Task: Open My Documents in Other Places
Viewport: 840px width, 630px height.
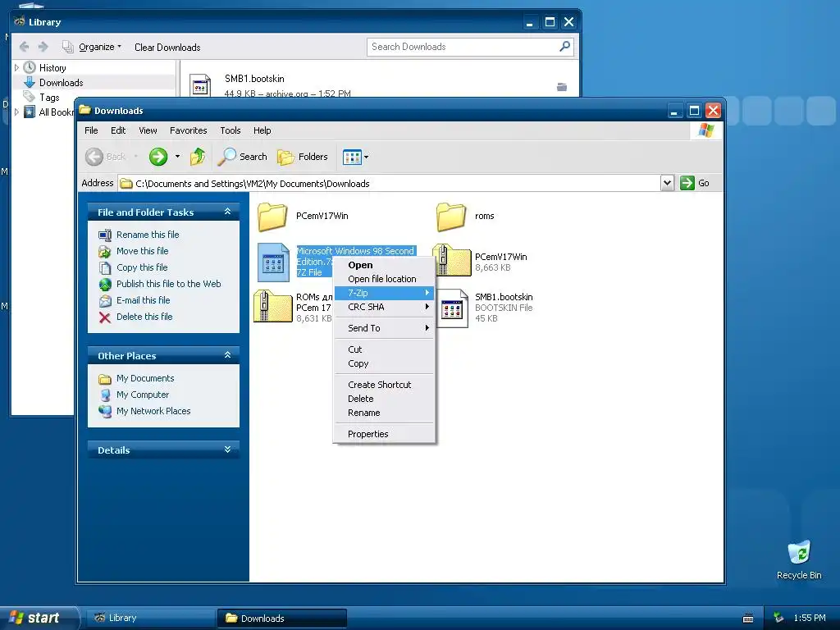Action: point(145,378)
